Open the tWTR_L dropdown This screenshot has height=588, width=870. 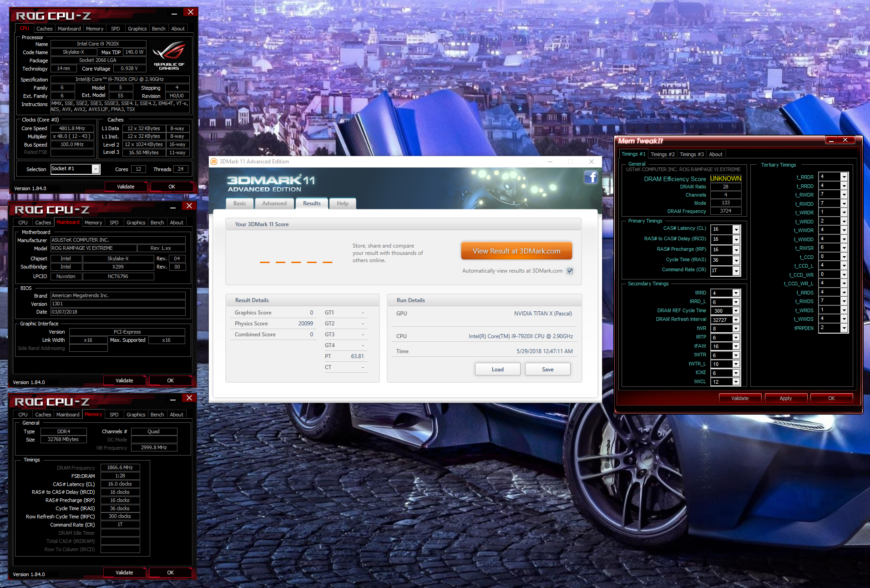[x=736, y=365]
